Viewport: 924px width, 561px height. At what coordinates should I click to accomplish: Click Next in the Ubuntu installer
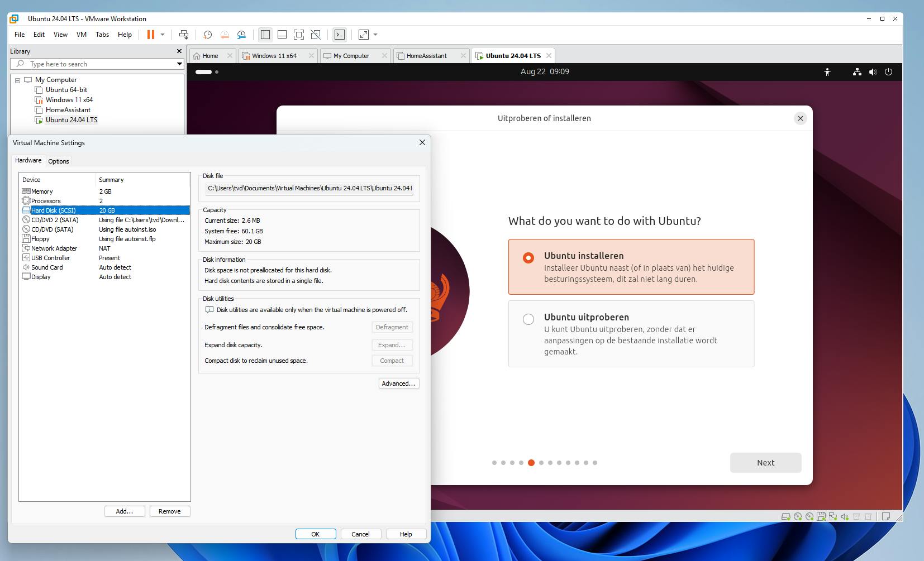point(765,463)
